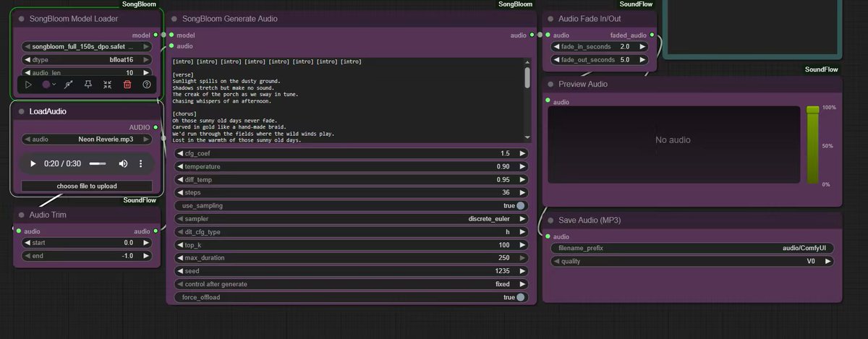
Task: Click the filename_prefix field audio/ComfyUI
Action: [692, 248]
